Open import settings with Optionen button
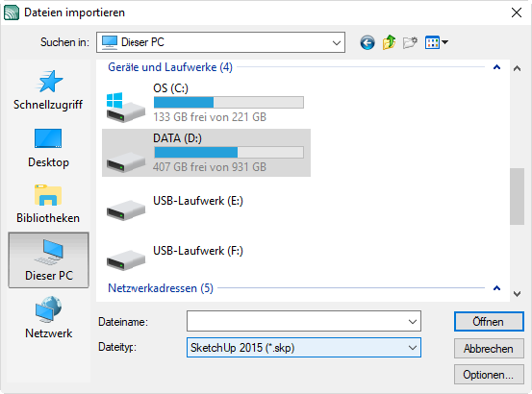The image size is (532, 394). pos(489,375)
